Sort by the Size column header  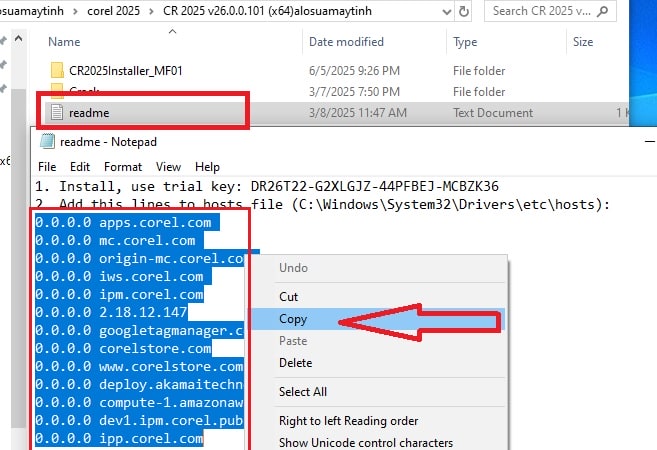click(583, 42)
